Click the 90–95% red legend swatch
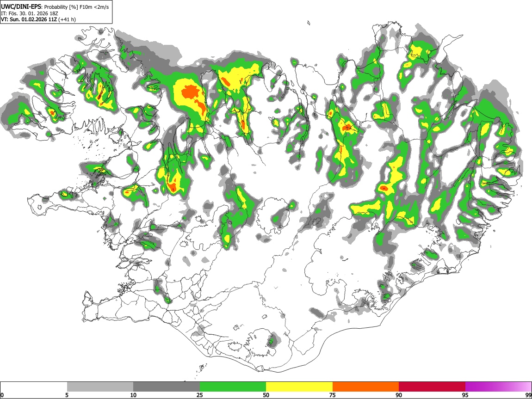Image resolution: width=532 pixels, height=399 pixels. [x=432, y=387]
